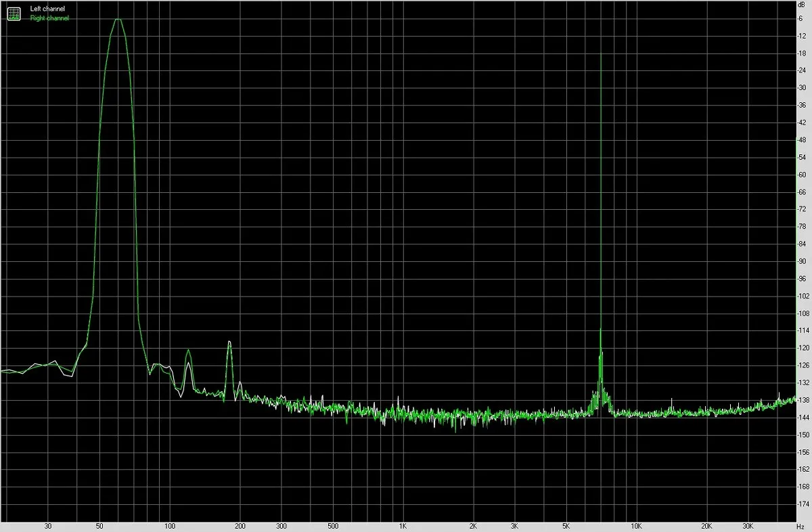Click the -78 dB level label

point(802,226)
